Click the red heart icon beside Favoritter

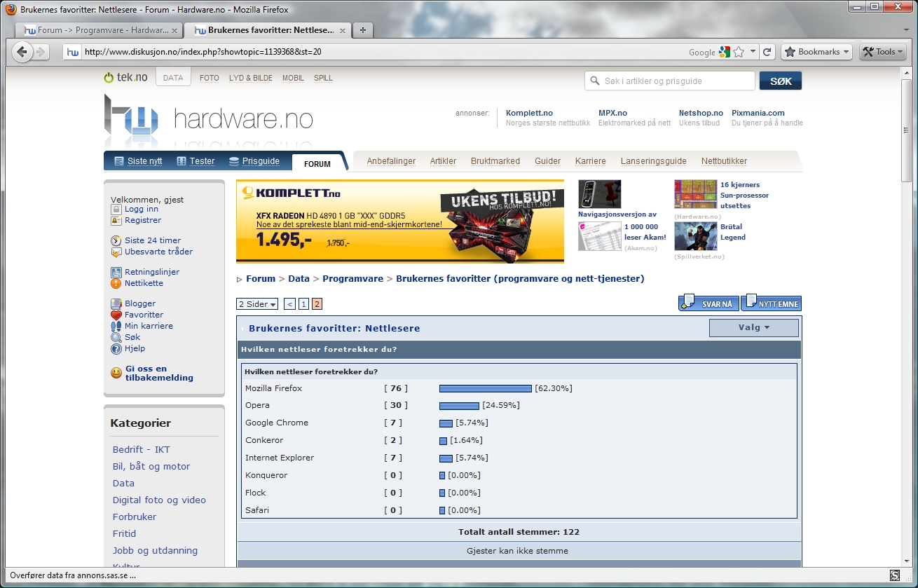pyautogui.click(x=116, y=315)
